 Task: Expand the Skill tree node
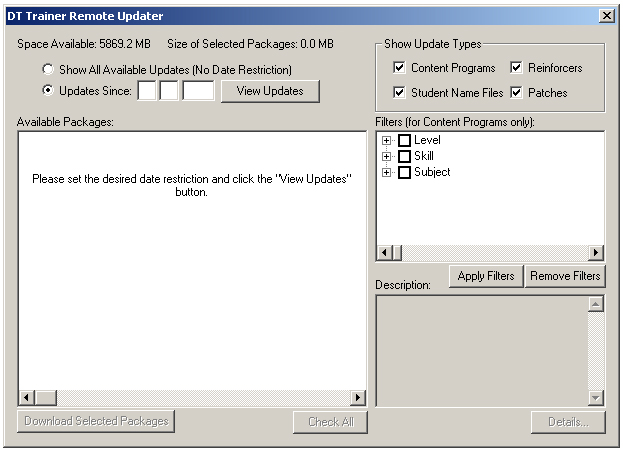tap(386, 156)
